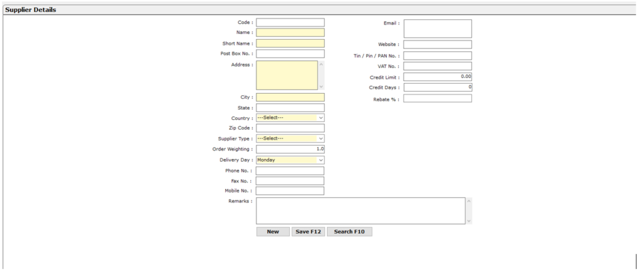
Task: Select the Mobile No. field
Action: [x=290, y=191]
